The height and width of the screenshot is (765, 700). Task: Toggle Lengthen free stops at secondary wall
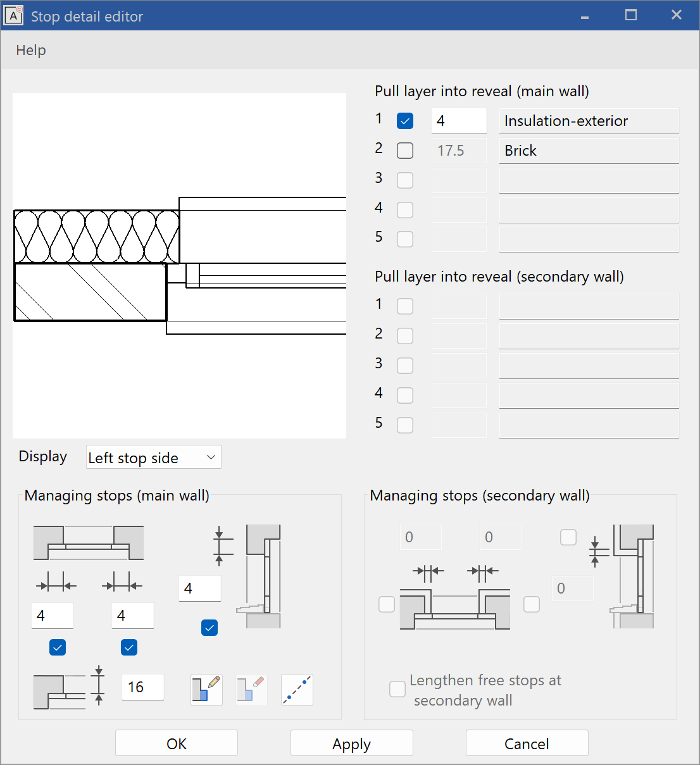tap(397, 689)
